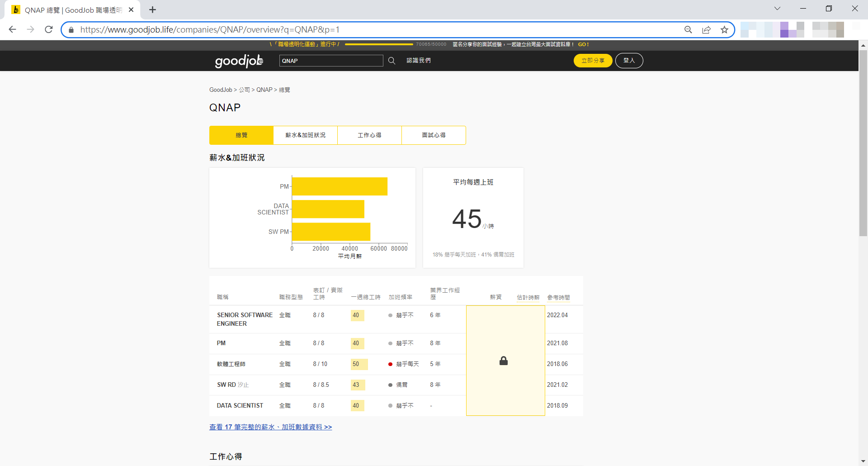Viewport: 868px width, 466px height.
Task: Open the tab search chevron
Action: pos(777,9)
